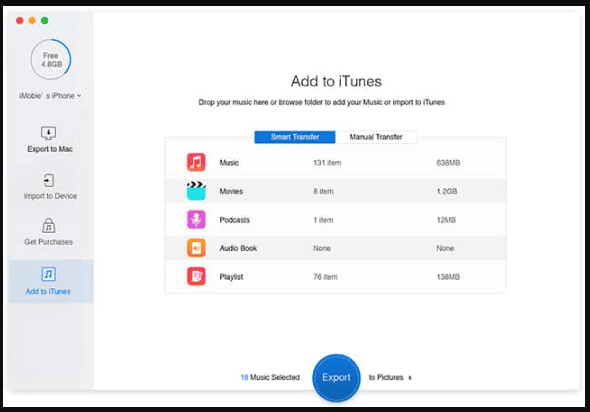Switch to Manual Transfer tab

click(x=376, y=137)
